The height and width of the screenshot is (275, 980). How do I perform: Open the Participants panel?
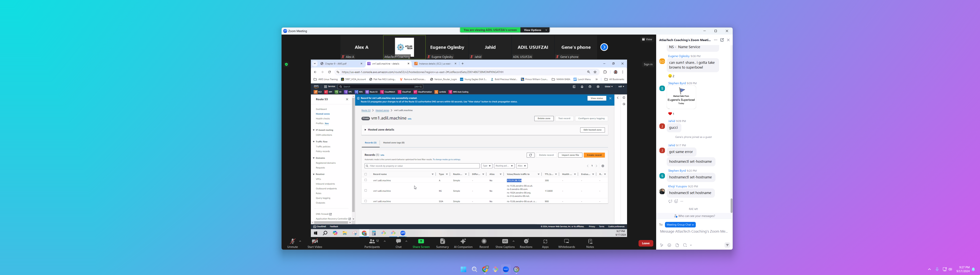[x=372, y=242]
